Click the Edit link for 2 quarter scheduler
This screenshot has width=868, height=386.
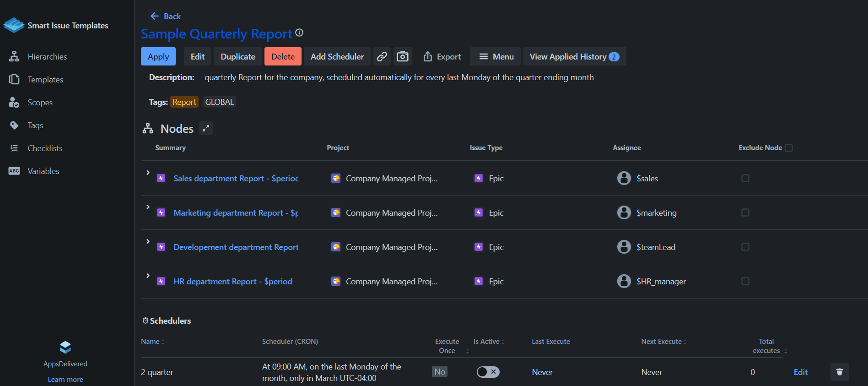pos(800,372)
